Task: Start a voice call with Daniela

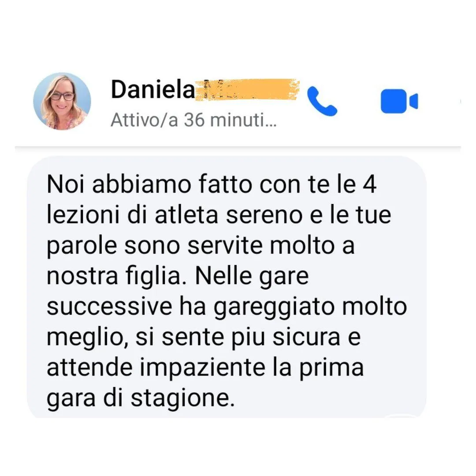Action: pyautogui.click(x=322, y=101)
